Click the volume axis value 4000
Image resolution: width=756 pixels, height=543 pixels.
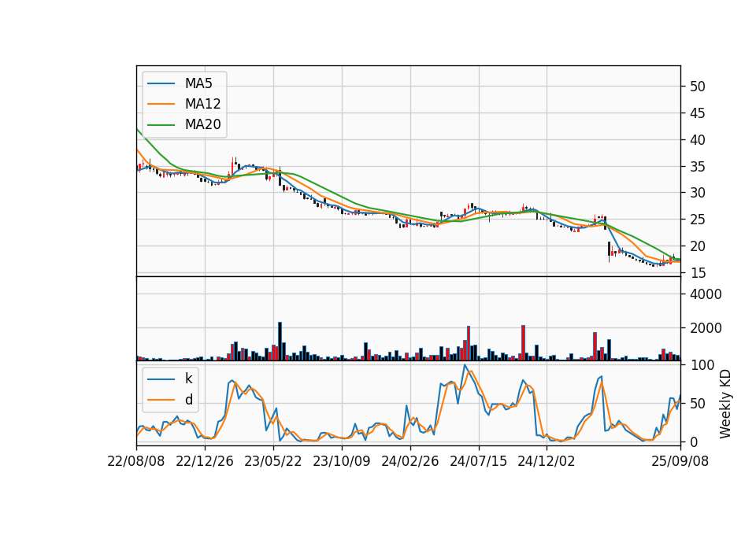click(x=706, y=294)
